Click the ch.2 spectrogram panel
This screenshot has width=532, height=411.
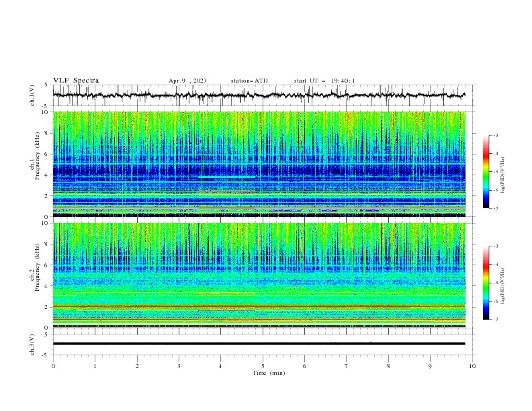click(259, 275)
